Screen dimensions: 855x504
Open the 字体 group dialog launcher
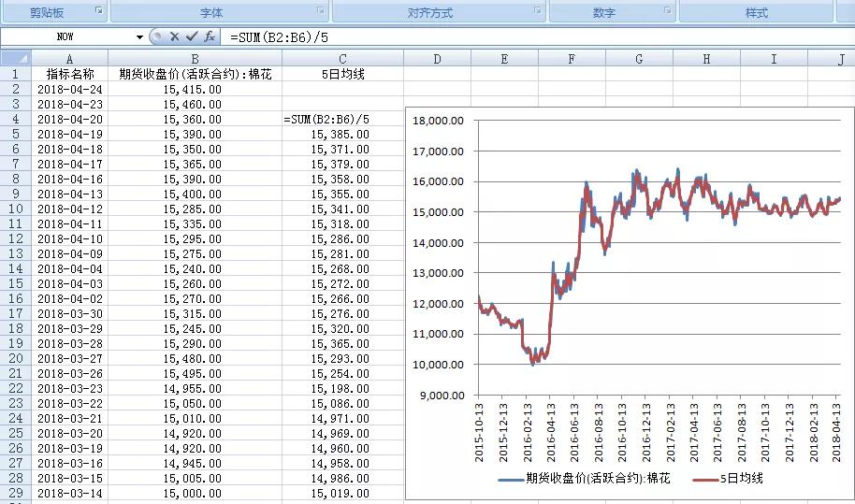coord(320,10)
